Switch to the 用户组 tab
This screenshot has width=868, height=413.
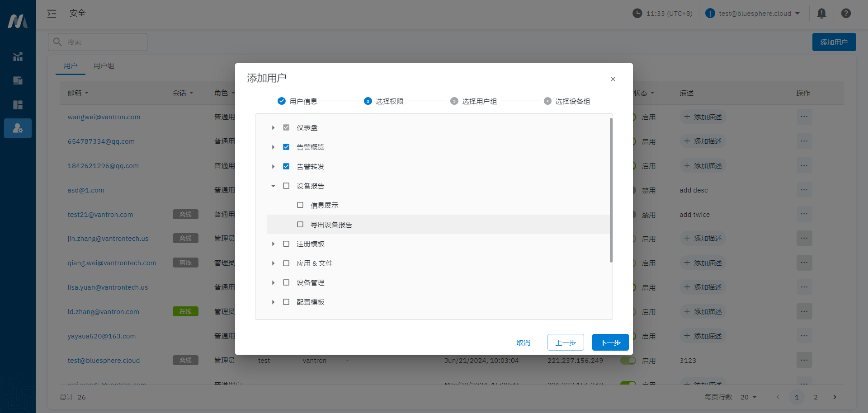tap(104, 66)
